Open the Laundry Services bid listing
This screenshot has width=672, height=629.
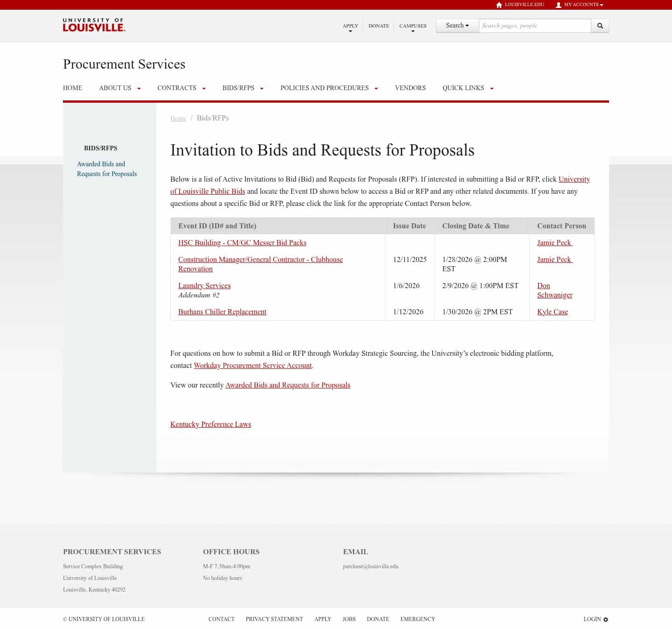(x=204, y=285)
